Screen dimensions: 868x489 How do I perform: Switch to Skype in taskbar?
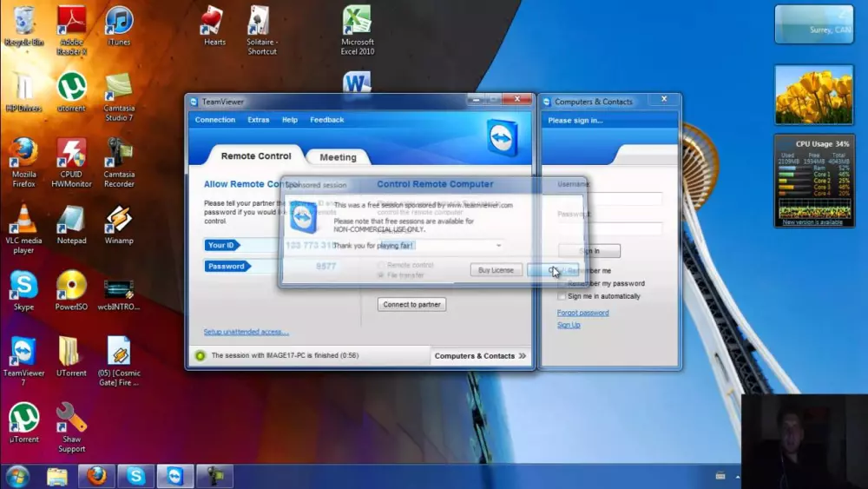(x=135, y=476)
